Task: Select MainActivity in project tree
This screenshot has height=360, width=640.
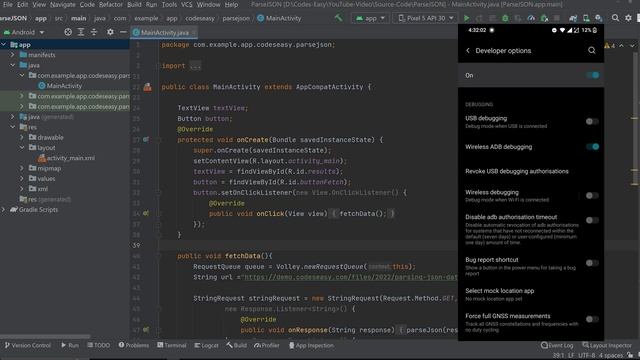Action: [x=60, y=86]
